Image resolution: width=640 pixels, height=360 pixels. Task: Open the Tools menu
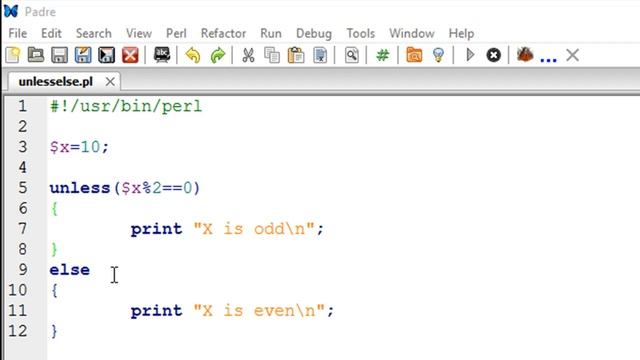360,33
